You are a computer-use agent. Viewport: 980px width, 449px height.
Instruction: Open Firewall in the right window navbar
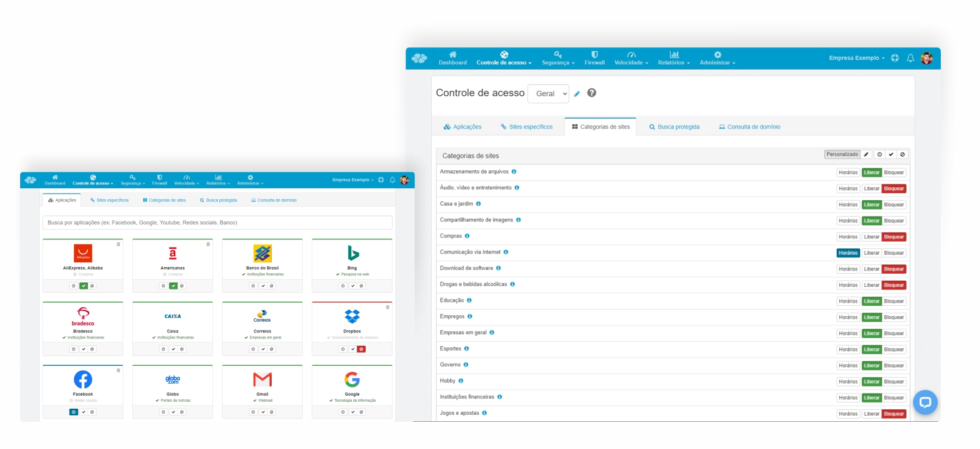pyautogui.click(x=595, y=58)
